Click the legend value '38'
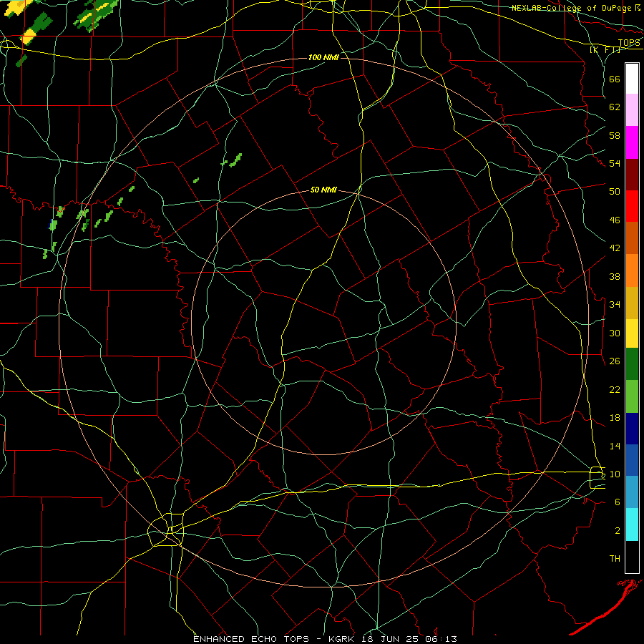The height and width of the screenshot is (644, 644). [x=615, y=276]
